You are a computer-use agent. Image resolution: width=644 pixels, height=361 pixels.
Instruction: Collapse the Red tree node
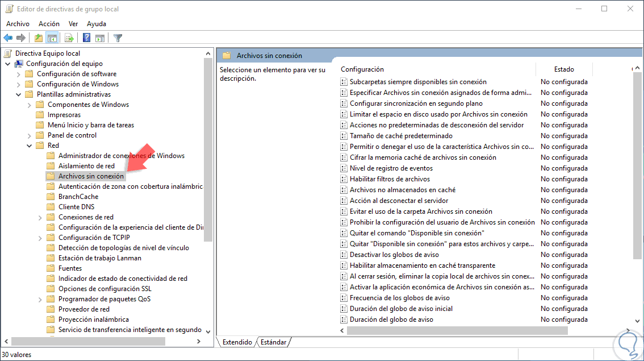[x=29, y=145]
